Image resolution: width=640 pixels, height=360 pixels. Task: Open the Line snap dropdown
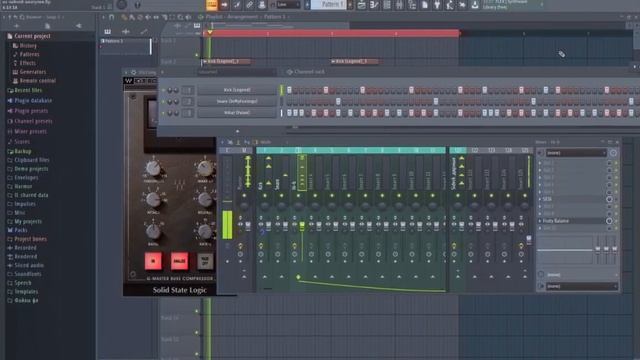coord(289,5)
